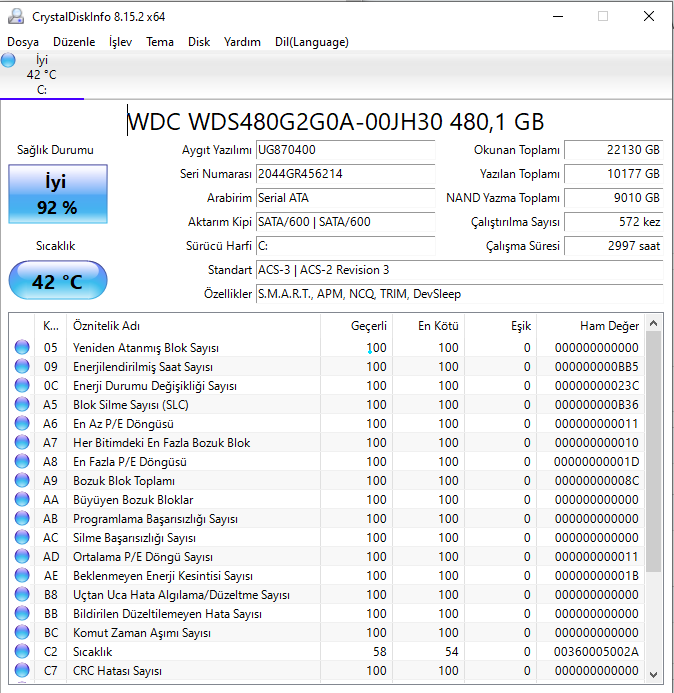The height and width of the screenshot is (693, 674).
Task: Click the En Kötü column header
Action: (428, 326)
